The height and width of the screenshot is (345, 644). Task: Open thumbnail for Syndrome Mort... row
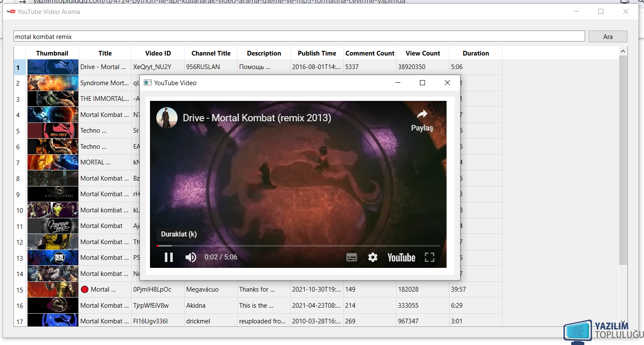tap(53, 83)
